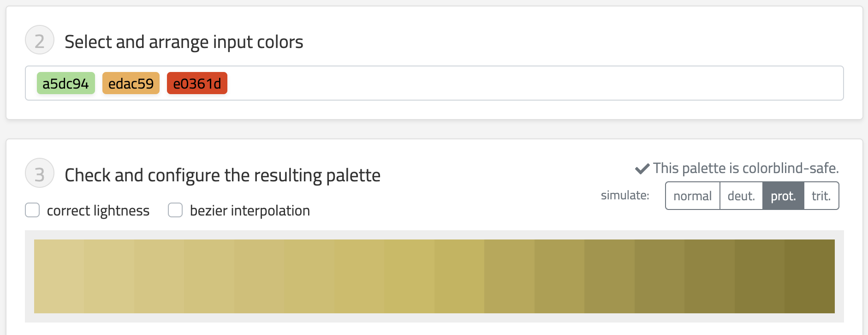Click the darkest last palette swatch
This screenshot has height=335, width=868.
[x=809, y=276]
